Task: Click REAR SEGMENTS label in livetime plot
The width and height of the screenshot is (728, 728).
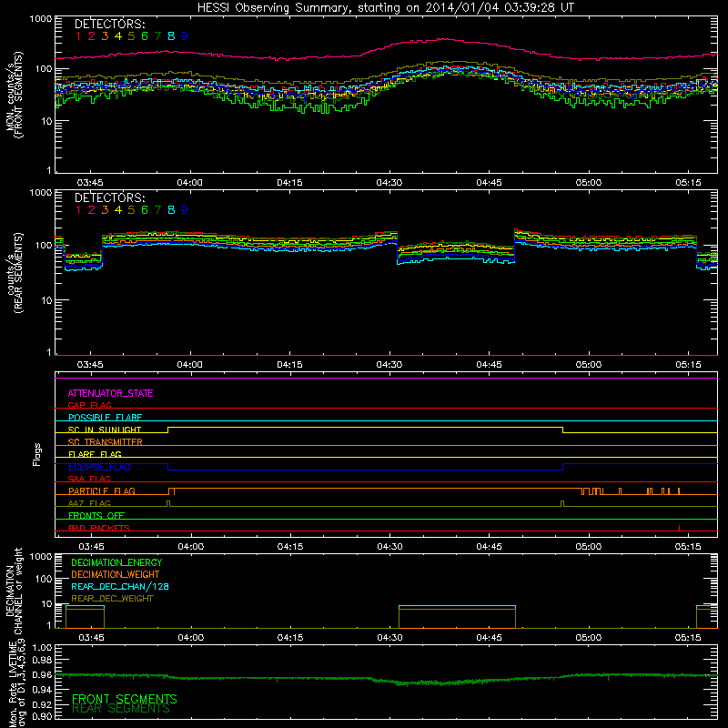Action: 121,709
